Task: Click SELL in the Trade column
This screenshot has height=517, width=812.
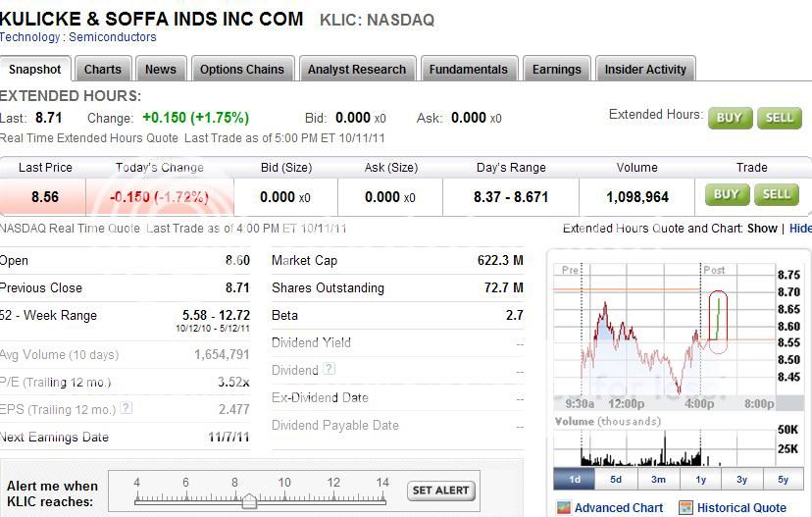Action: 777,194
